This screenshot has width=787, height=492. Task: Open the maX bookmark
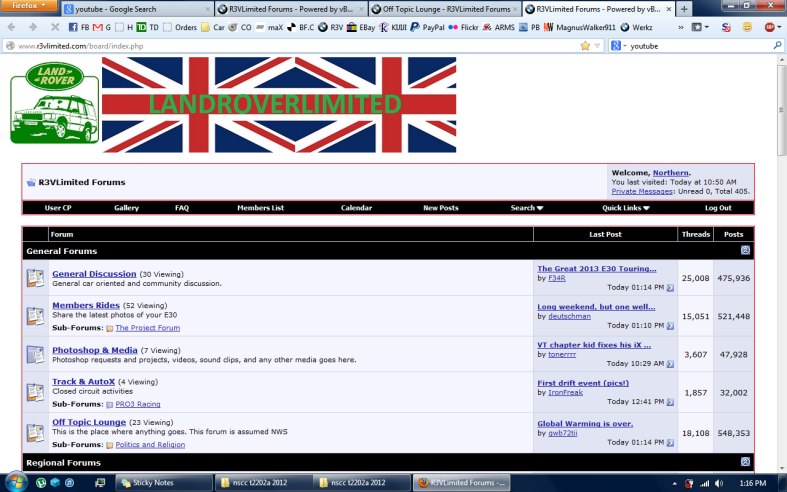tap(270, 27)
